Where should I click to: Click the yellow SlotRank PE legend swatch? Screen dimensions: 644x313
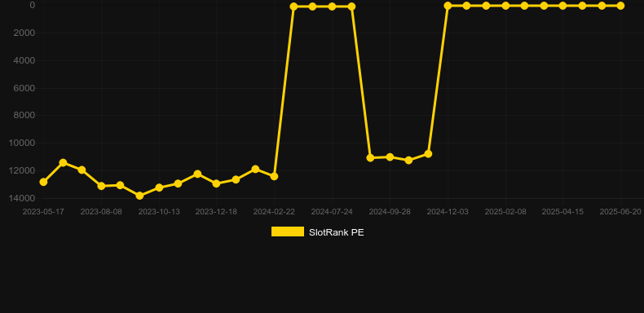(x=288, y=231)
